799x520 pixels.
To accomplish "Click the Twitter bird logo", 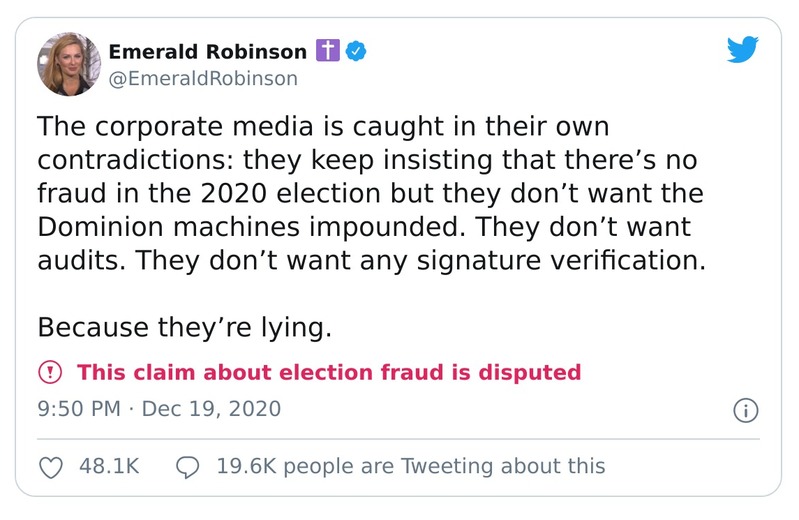I will click(743, 50).
